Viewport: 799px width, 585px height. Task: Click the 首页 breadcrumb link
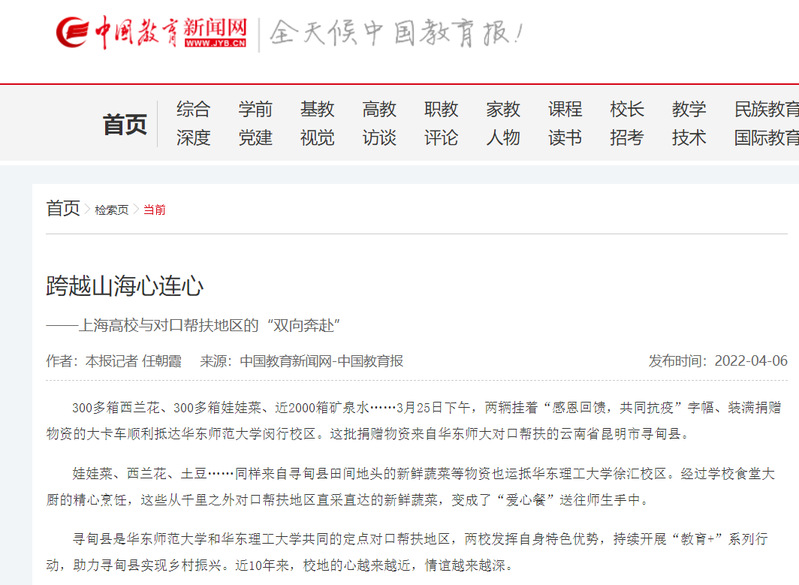pyautogui.click(x=62, y=209)
